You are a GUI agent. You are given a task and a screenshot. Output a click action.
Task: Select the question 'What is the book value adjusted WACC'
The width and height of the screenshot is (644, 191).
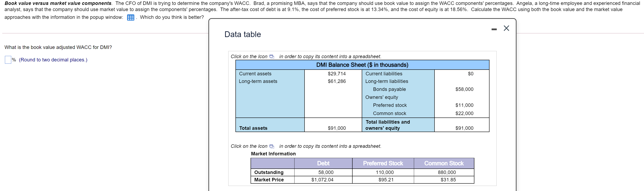58,47
